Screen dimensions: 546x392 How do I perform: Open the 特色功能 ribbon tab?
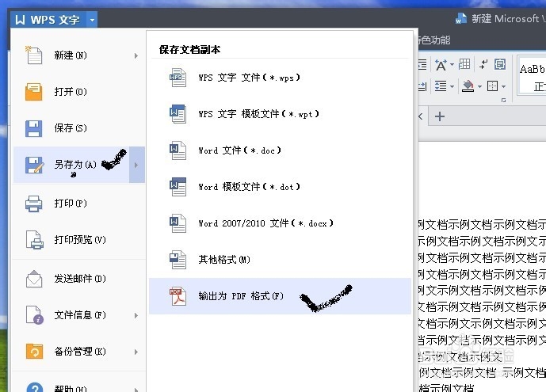[x=433, y=40]
